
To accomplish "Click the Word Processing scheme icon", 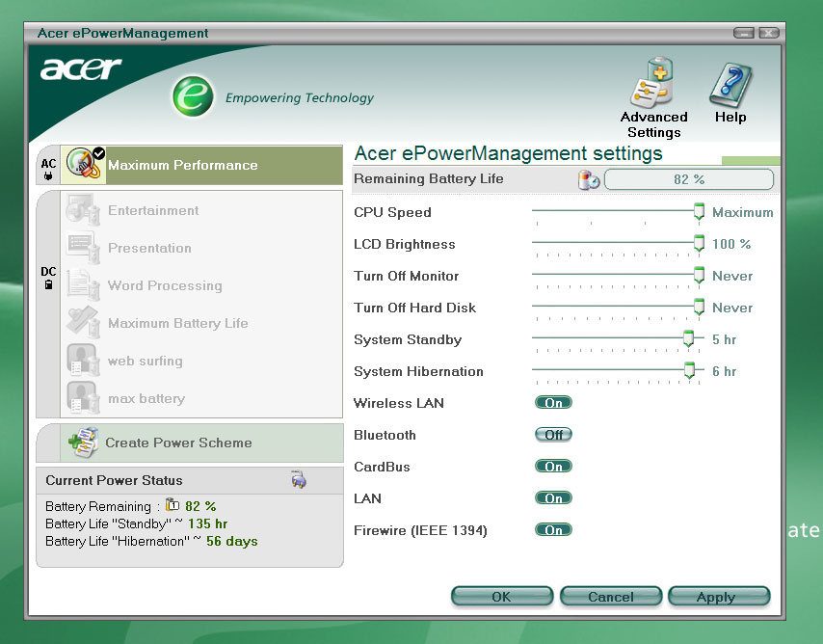I will pyautogui.click(x=83, y=285).
